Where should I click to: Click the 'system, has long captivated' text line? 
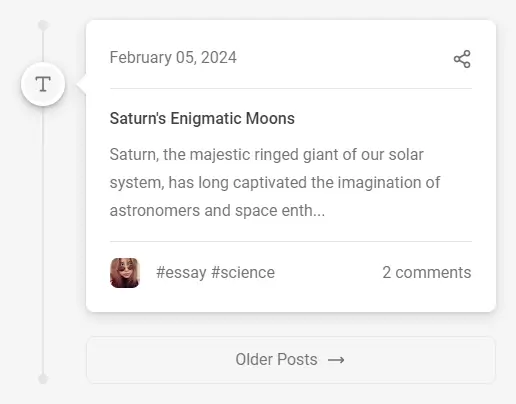coord(275,183)
